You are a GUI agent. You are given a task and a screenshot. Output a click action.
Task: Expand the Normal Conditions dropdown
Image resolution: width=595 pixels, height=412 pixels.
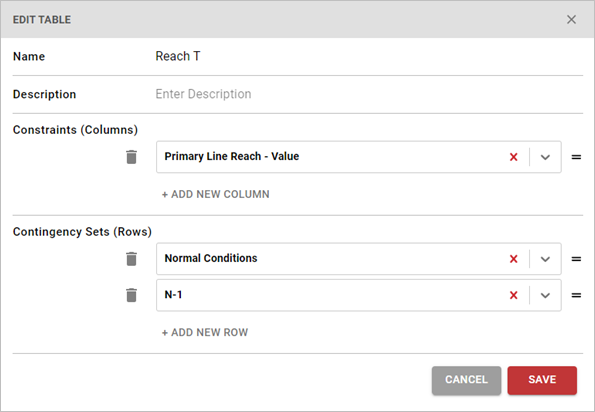545,259
